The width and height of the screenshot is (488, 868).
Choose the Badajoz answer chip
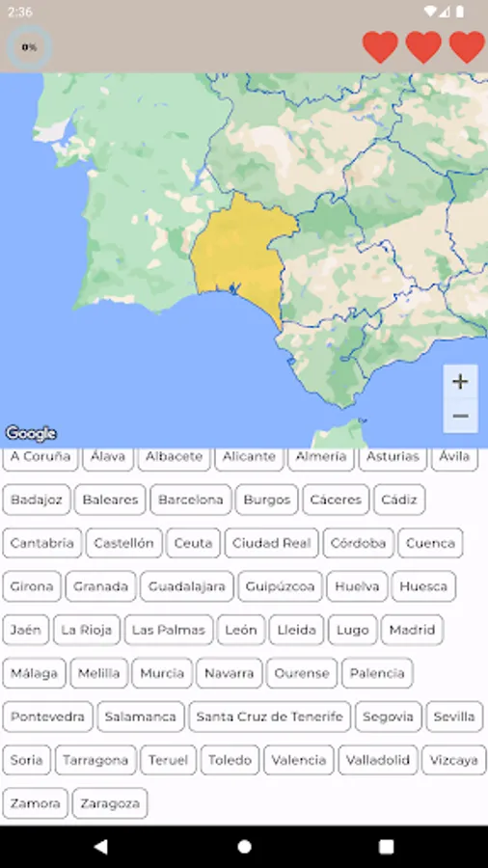(x=37, y=500)
